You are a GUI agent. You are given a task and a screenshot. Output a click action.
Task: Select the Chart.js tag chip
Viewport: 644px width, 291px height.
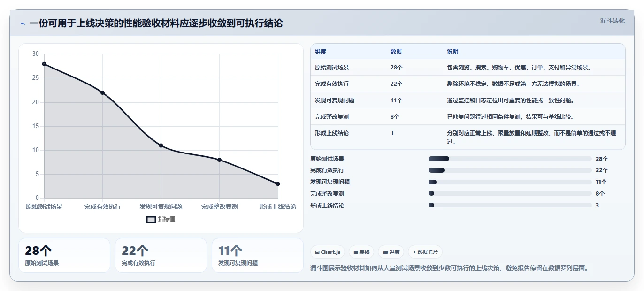click(x=328, y=252)
